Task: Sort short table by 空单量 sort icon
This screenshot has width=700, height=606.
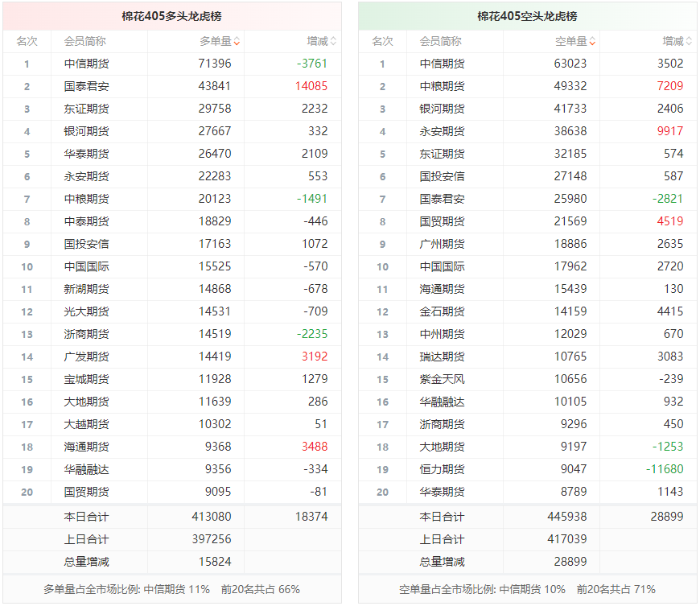Action: [592, 42]
